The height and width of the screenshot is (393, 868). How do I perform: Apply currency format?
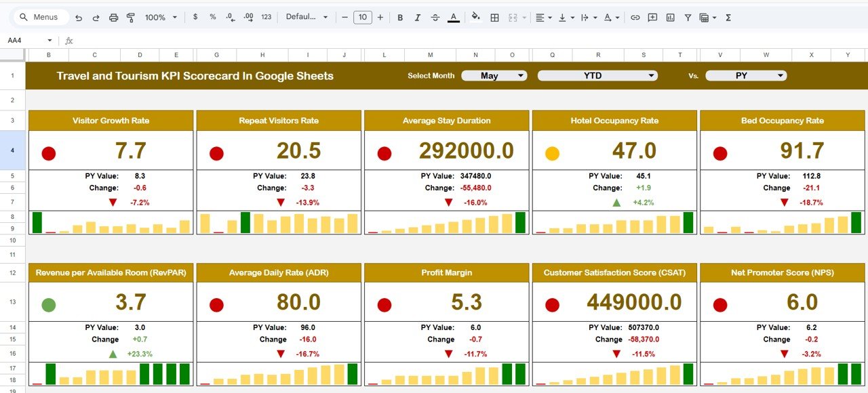point(195,17)
